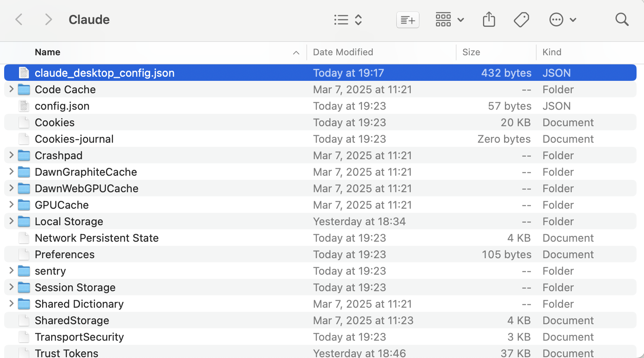Click the claude_desktop_config.json file icon

coord(24,73)
